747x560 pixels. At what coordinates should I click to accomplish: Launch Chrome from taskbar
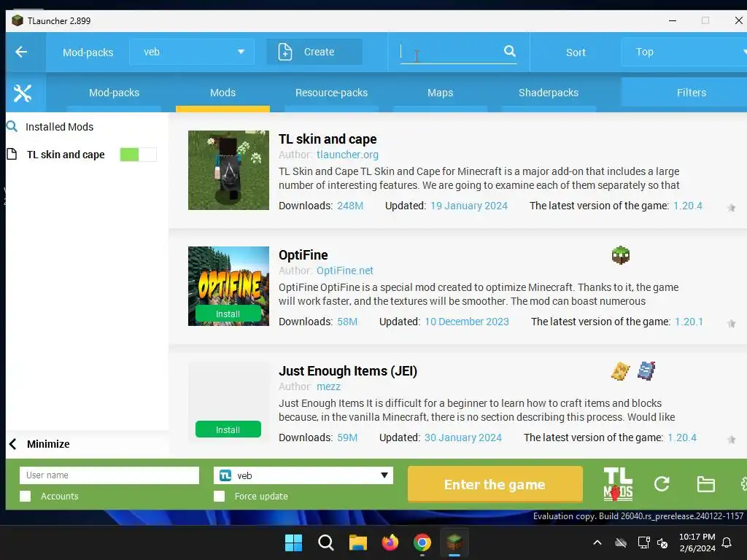point(422,542)
